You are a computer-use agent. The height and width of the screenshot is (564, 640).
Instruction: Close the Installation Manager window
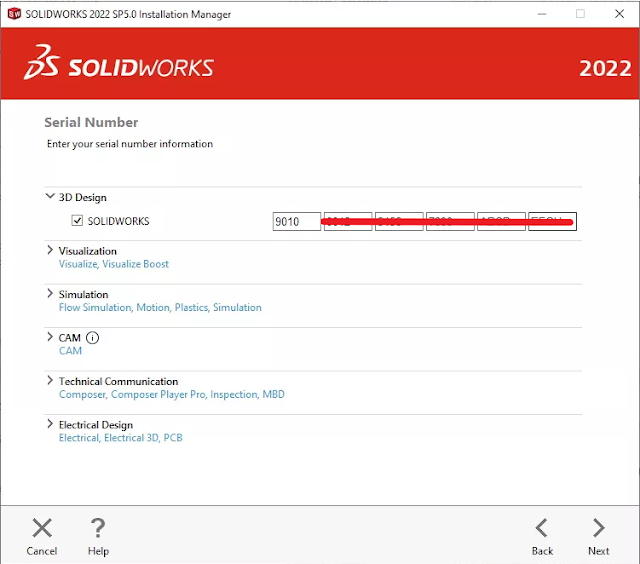[619, 14]
